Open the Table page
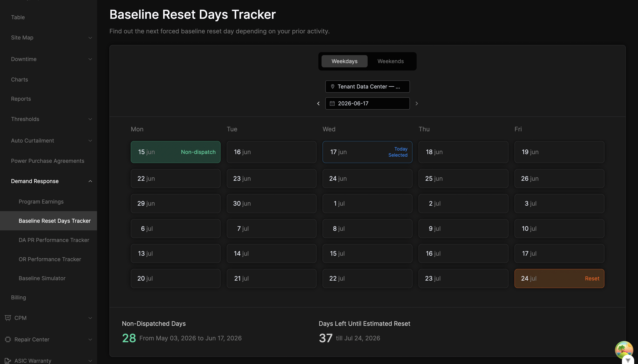Viewport: 638px width, 364px height. tap(18, 17)
